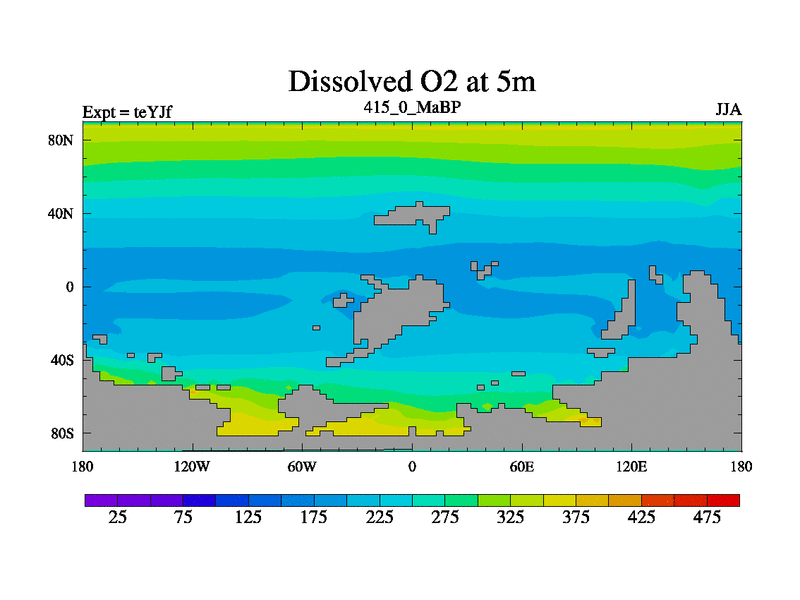800x600 pixels.
Task: Click the "415_0_MaBP" subtitle text
Action: coord(412,106)
